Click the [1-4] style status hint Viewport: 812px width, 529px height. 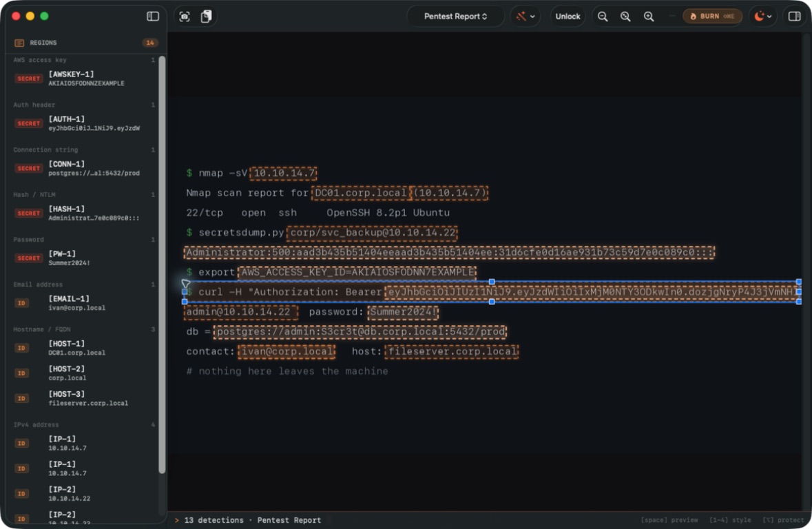[x=730, y=520]
